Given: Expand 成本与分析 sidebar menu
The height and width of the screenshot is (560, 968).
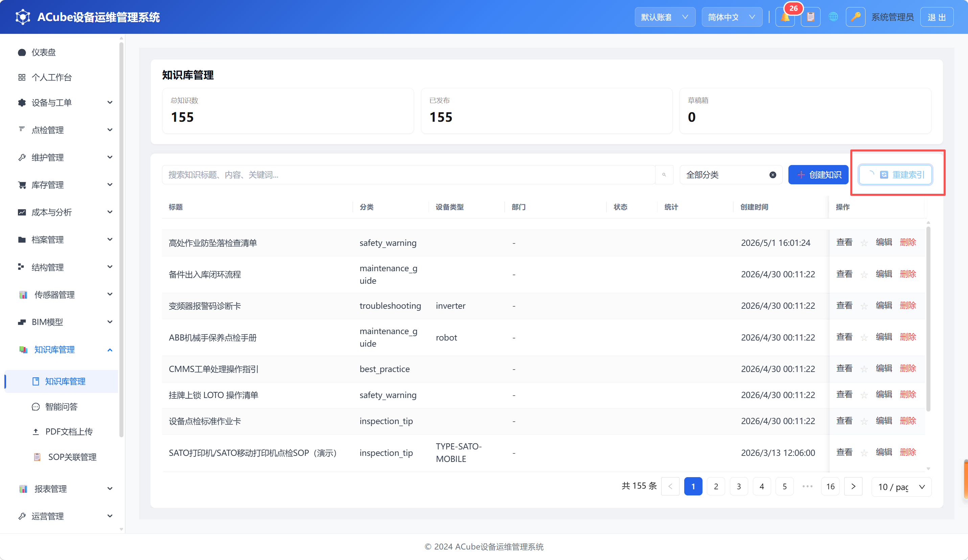Looking at the screenshot, I should (62, 212).
